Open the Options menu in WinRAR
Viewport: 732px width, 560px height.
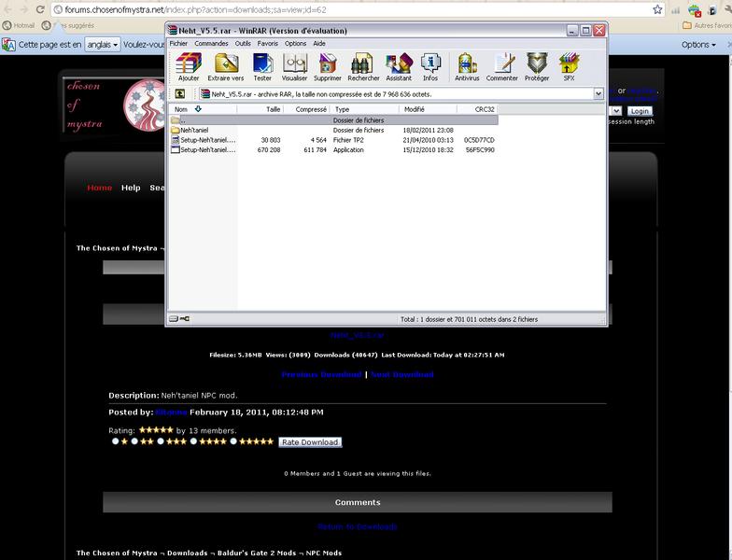(295, 43)
